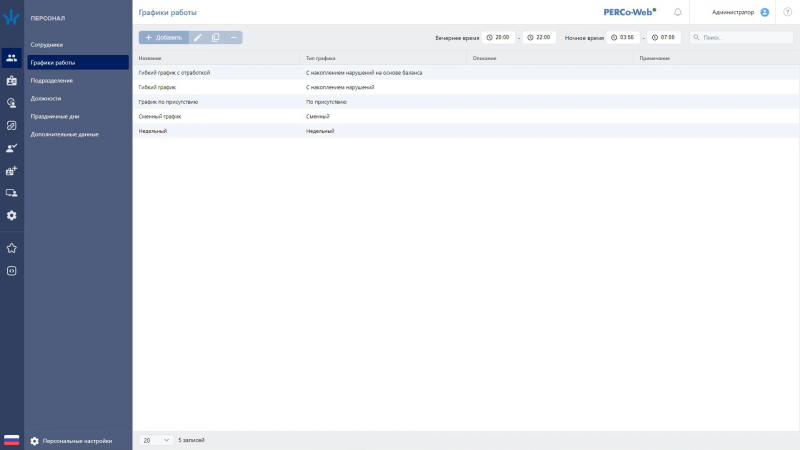This screenshot has width=800, height=450.
Task: Click the Administrator user avatar icon
Action: point(765,12)
